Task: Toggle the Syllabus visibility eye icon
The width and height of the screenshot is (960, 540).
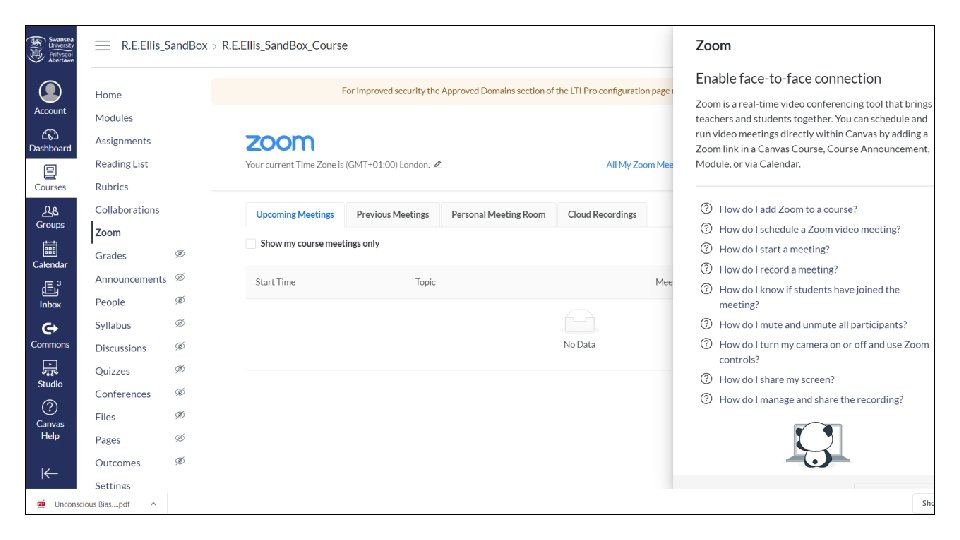Action: (180, 323)
